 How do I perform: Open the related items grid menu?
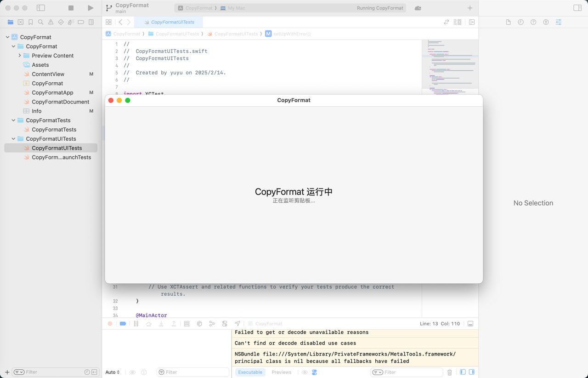(108, 22)
